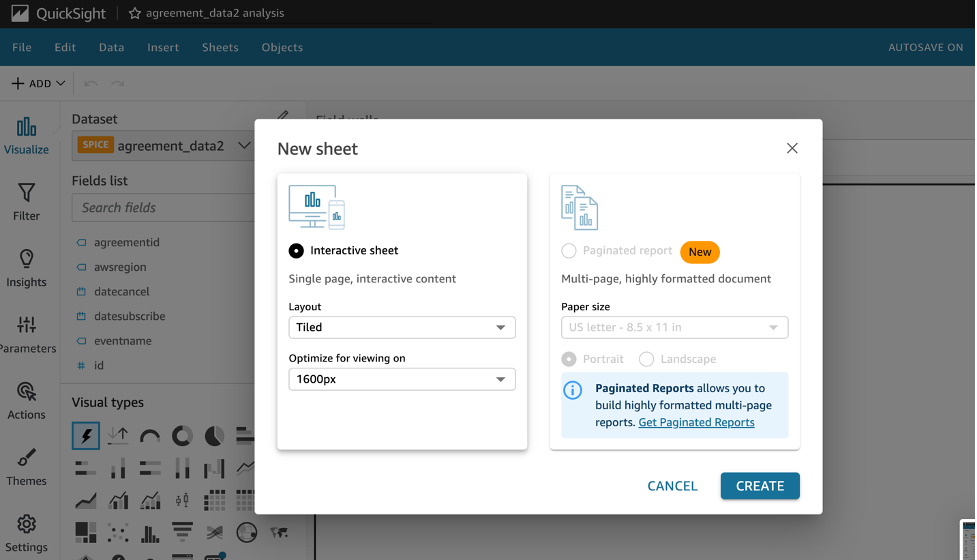
Task: Select the agreementid field
Action: point(126,242)
